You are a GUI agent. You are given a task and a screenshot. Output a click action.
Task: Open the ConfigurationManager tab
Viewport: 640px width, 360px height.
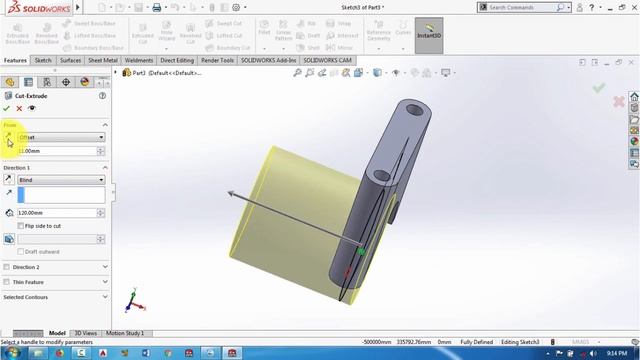[x=47, y=82]
